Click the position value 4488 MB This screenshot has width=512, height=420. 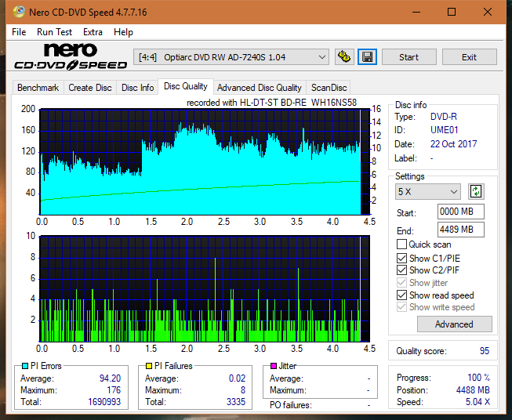tap(473, 390)
